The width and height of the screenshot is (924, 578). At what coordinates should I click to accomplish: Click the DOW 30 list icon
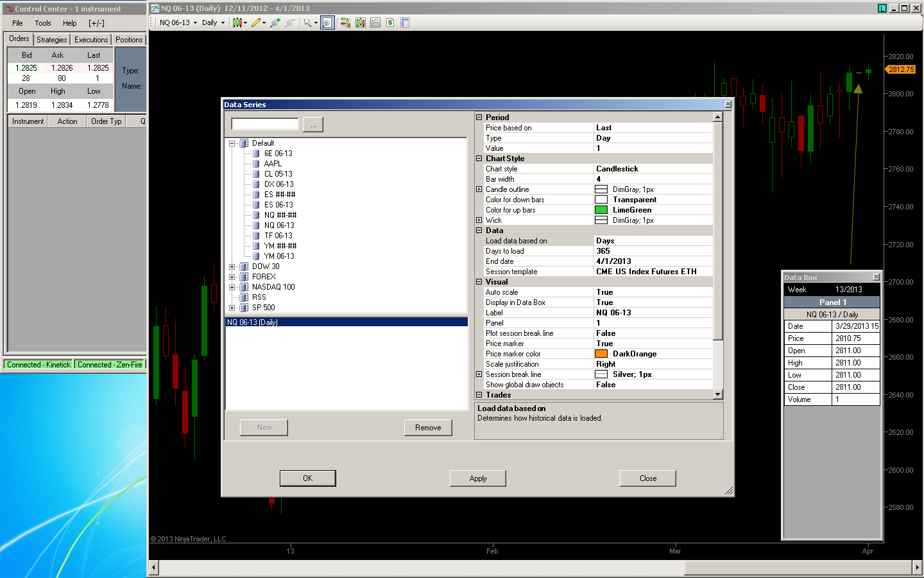(244, 267)
